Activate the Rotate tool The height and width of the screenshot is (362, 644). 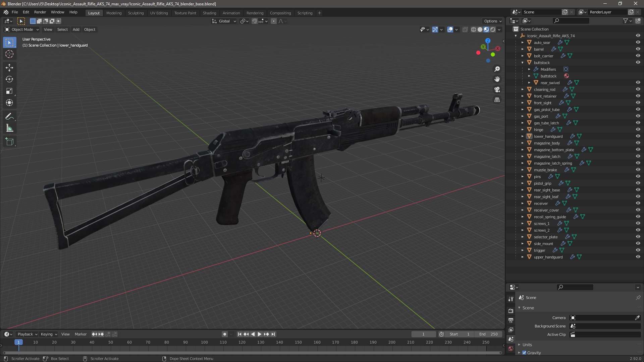click(x=9, y=79)
